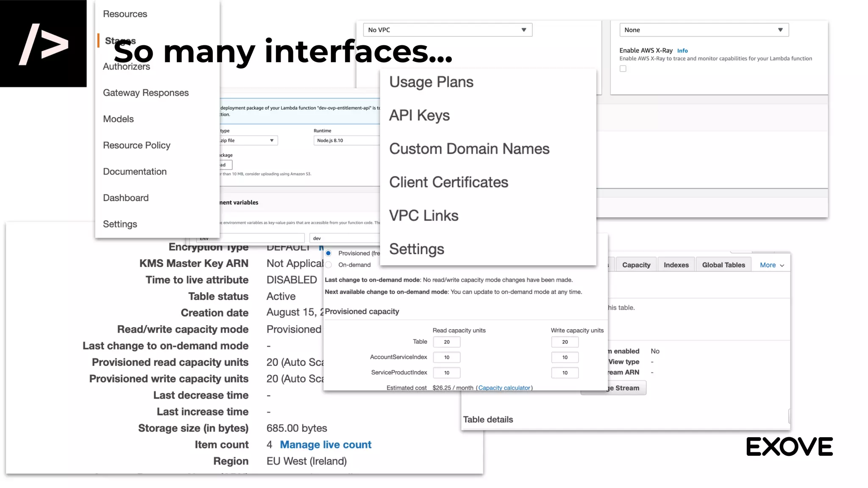Open Resources in API Gateway sidebar

coord(125,14)
